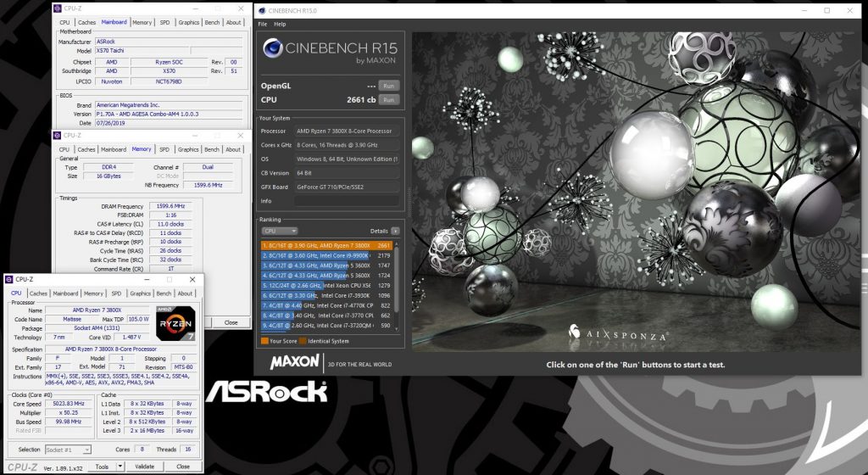Viewport: 868px width, 475px height.
Task: Open CPU tab in the Memory CPU-Z window
Action: (x=64, y=149)
